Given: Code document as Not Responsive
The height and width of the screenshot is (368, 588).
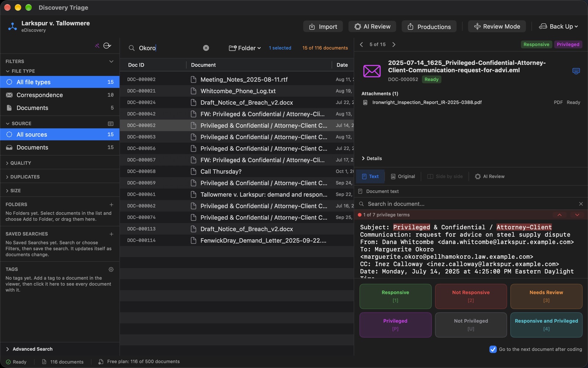Looking at the screenshot, I should click(471, 296).
